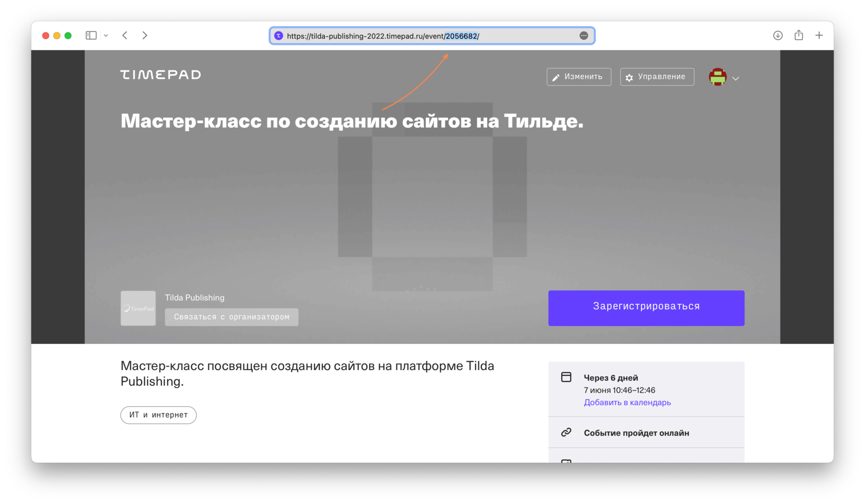Open the Safari sidebar panel icon
Screen dimensions: 865x504
coord(91,36)
